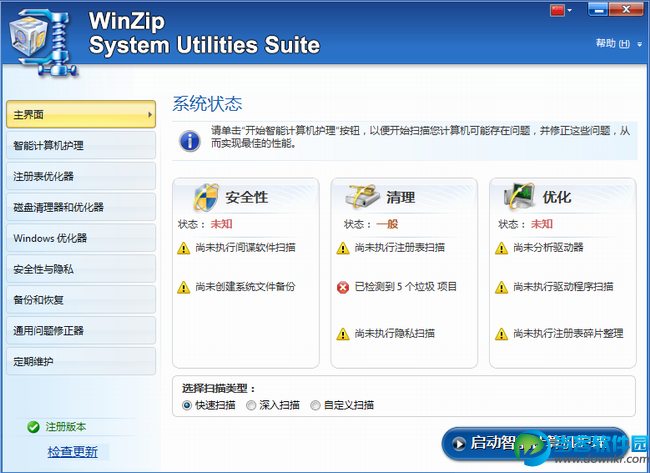
Task: Click warning icon beside 尚未创建系统文件备份
Action: coord(184,287)
